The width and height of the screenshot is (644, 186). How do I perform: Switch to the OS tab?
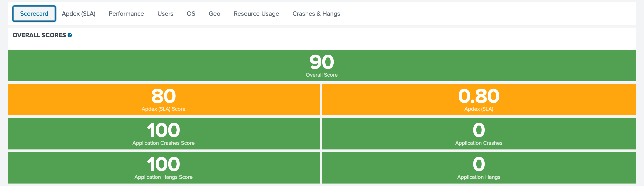[191, 14]
